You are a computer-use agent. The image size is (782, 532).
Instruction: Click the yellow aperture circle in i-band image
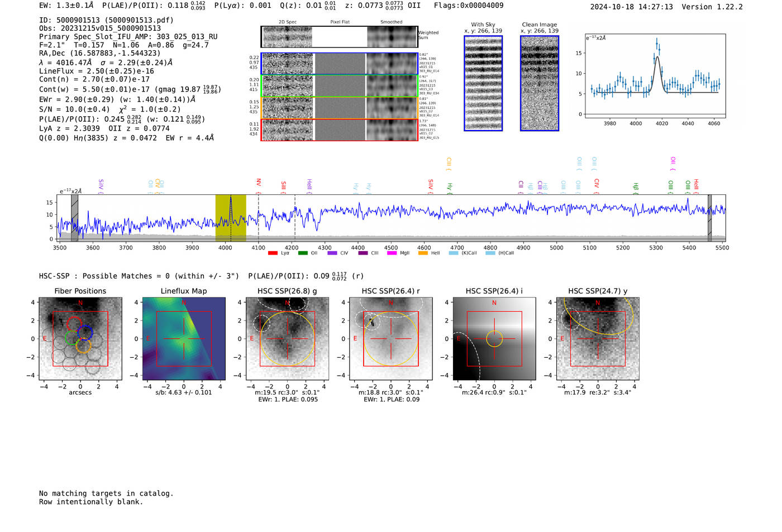[494, 339]
